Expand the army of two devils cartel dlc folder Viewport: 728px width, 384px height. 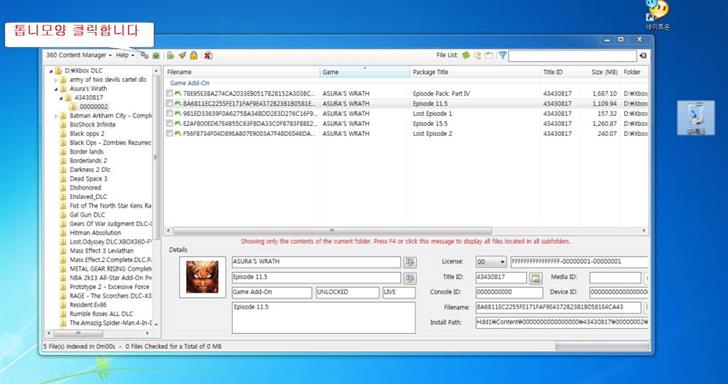[56, 80]
